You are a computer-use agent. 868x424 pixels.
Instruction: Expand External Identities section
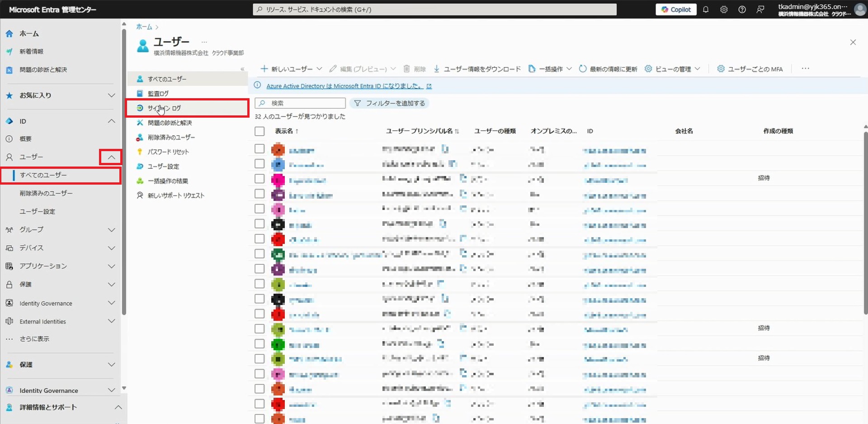tap(111, 321)
